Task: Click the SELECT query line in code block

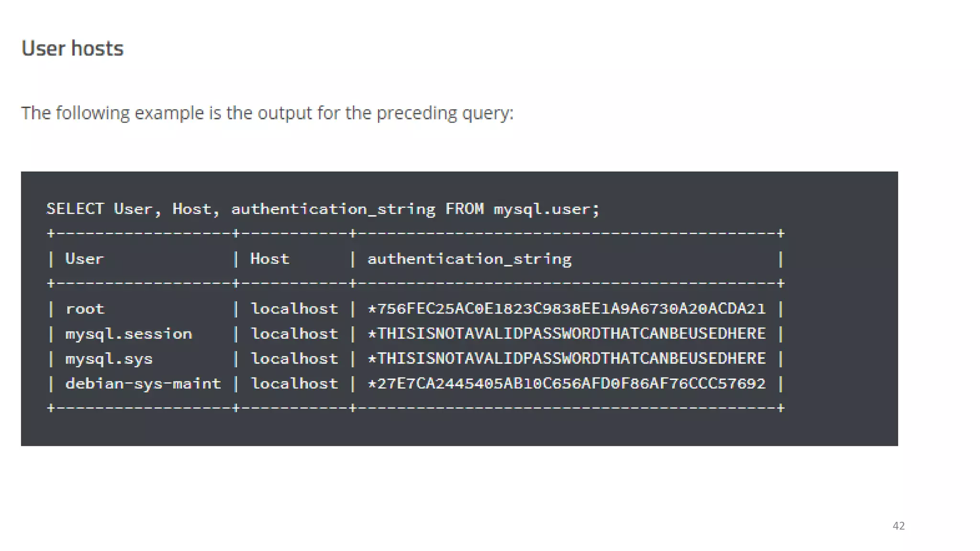Action: click(x=323, y=209)
